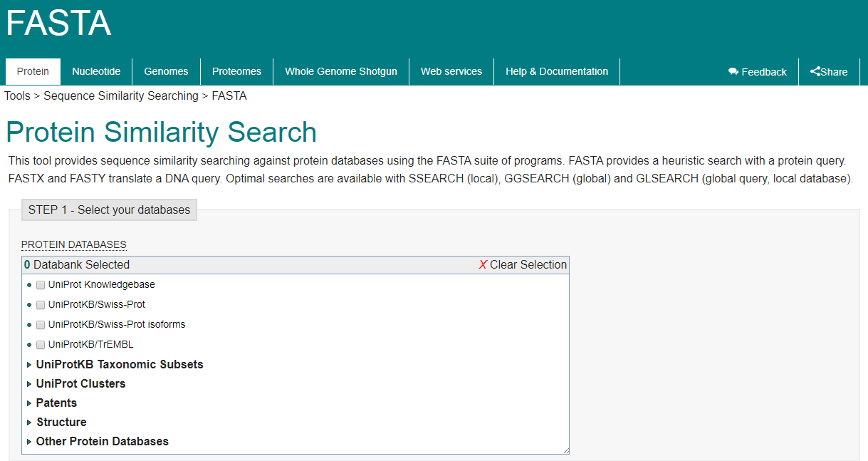The image size is (868, 461).
Task: Tick the UniProtKB/TrEMBL checkbox
Action: point(41,345)
